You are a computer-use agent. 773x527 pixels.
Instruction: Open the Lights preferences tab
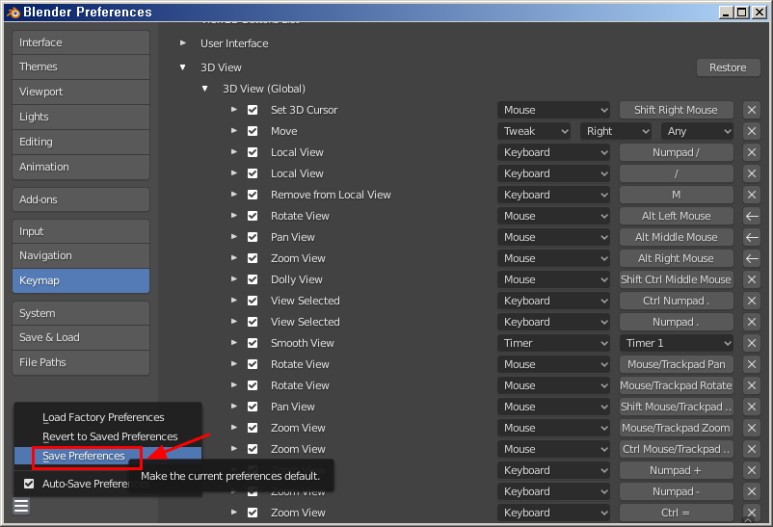click(81, 117)
